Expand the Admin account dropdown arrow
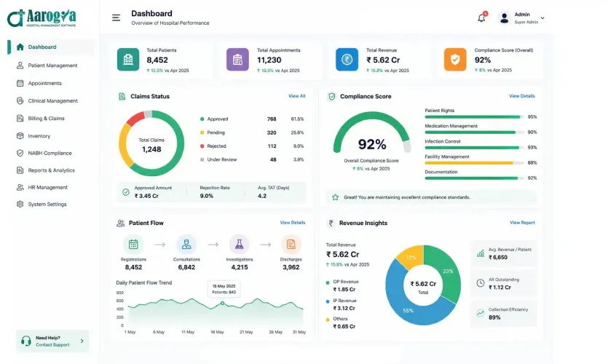 [542, 17]
